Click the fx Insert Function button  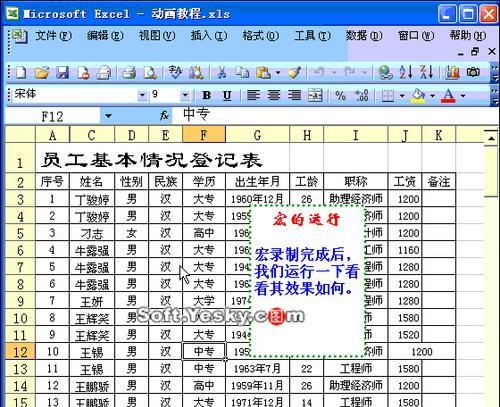tap(164, 116)
